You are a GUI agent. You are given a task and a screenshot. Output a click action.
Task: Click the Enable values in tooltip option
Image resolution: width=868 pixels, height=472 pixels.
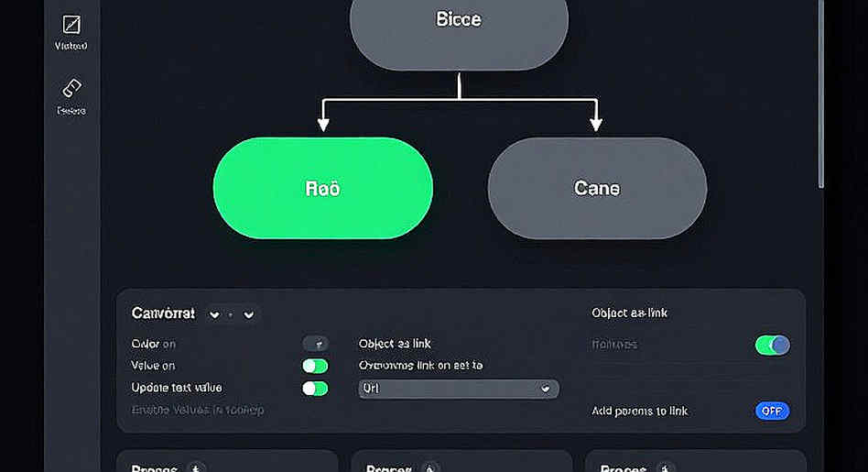(x=198, y=410)
